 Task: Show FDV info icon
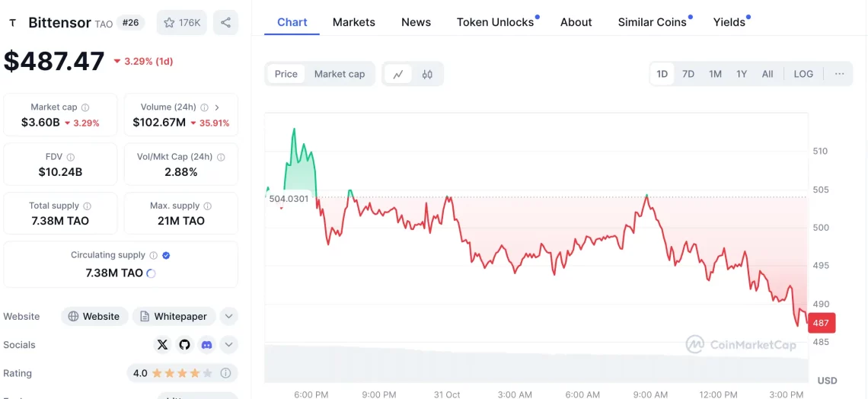coord(70,157)
